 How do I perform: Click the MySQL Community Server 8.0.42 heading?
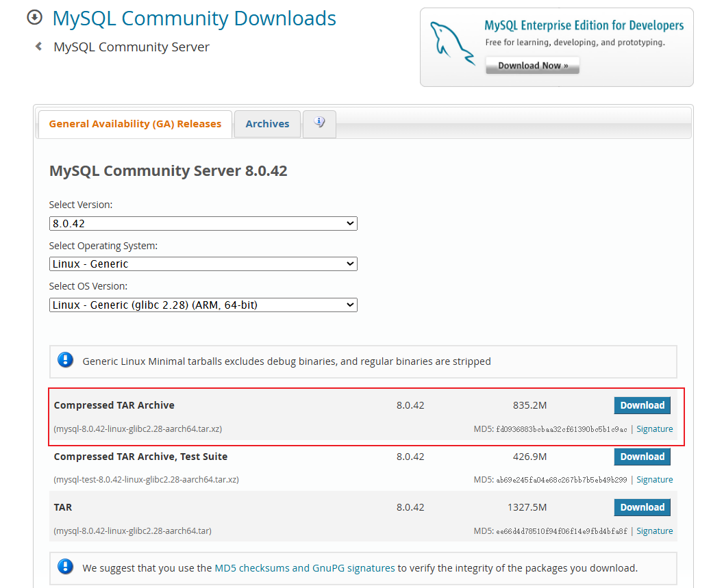point(169,170)
